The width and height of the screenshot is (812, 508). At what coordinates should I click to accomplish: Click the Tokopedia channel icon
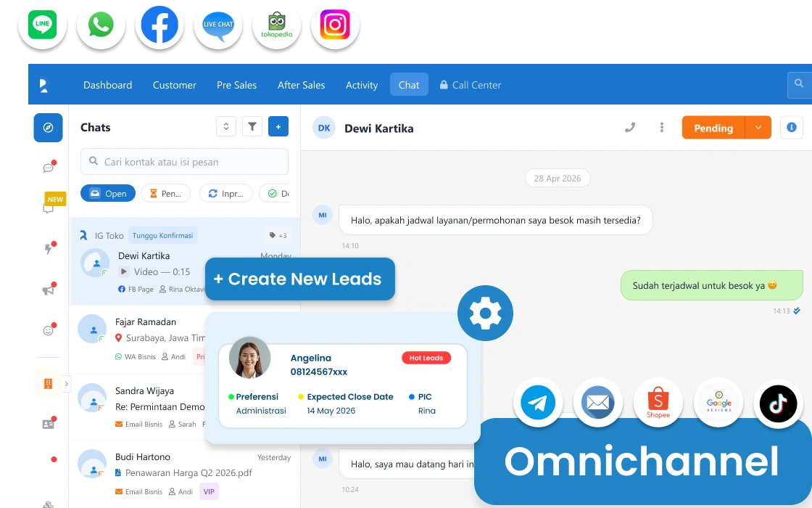click(276, 25)
